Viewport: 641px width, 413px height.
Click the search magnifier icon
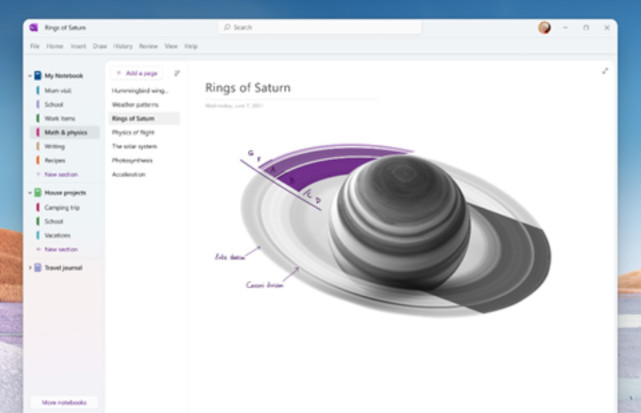click(x=228, y=28)
